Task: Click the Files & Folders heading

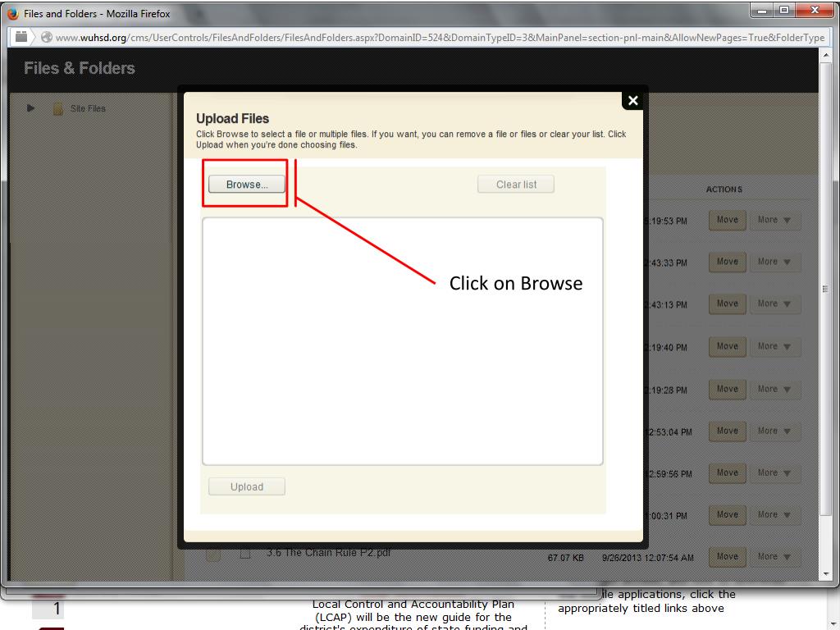Action: pos(80,68)
